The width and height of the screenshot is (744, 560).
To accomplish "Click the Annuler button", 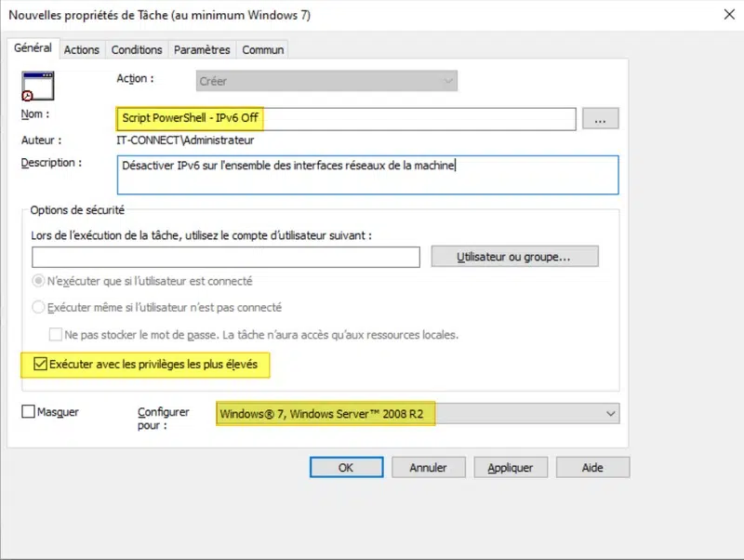I will coord(429,468).
